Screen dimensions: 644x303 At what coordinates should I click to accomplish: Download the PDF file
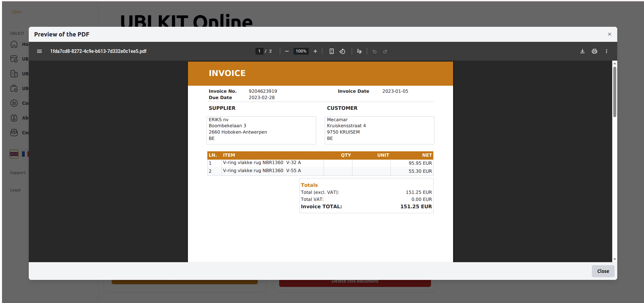tap(582, 51)
